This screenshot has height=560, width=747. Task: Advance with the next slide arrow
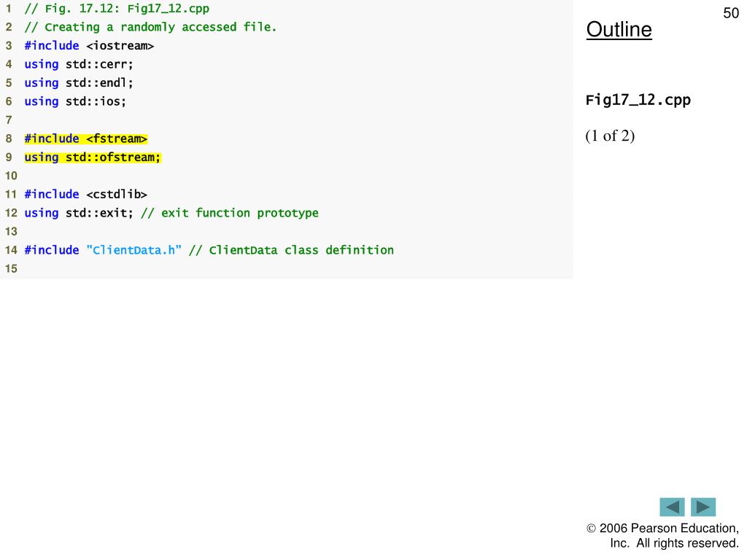tap(703, 507)
